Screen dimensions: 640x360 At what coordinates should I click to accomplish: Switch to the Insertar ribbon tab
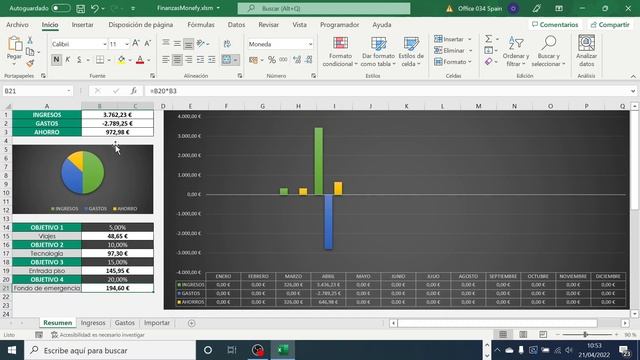point(82,25)
